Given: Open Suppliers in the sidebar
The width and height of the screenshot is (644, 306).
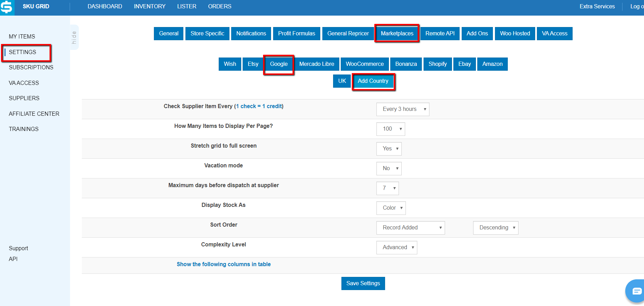Looking at the screenshot, I should [24, 98].
